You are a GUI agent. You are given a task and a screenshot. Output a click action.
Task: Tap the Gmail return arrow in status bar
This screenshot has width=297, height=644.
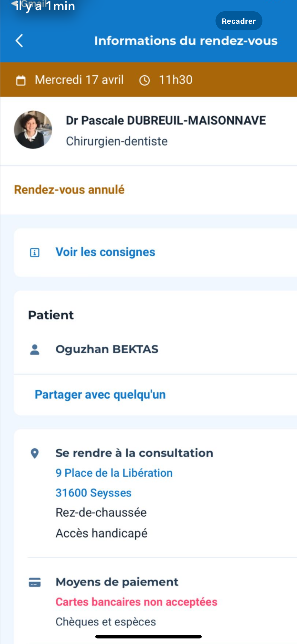click(x=15, y=3)
